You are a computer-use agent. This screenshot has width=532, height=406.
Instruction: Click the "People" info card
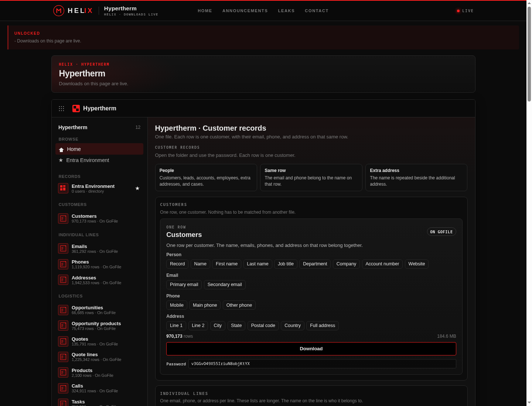(x=206, y=178)
